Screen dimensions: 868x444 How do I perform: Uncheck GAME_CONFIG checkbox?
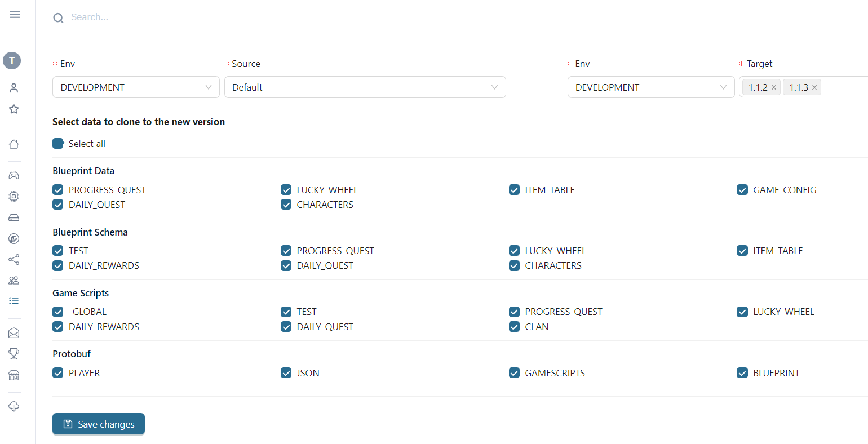[742, 190]
